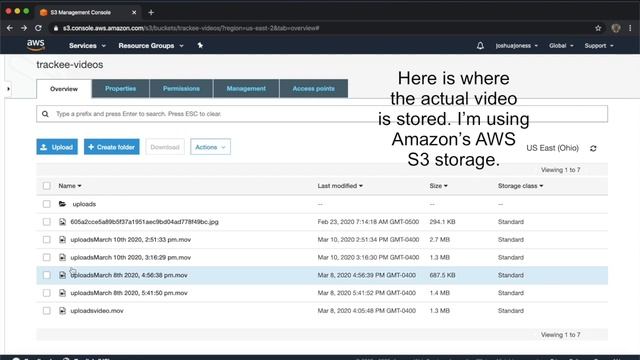Click the AWS logo home icon

(36, 45)
